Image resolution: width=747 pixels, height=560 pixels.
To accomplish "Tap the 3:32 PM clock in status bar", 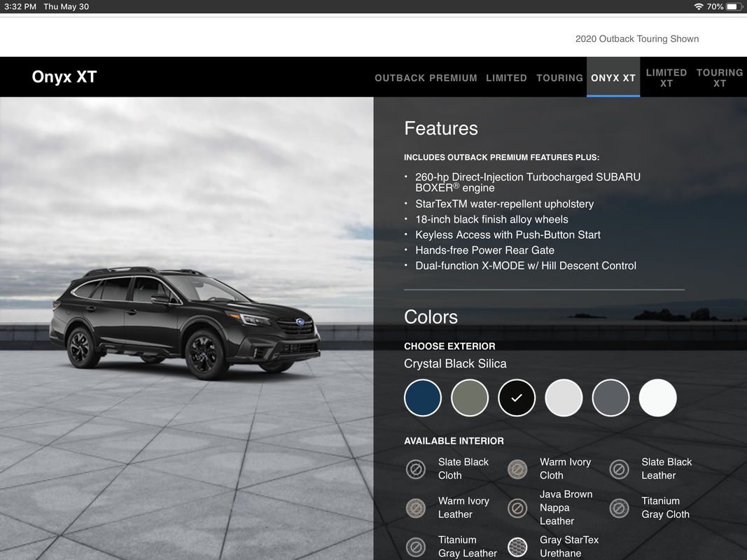I will tap(20, 7).
